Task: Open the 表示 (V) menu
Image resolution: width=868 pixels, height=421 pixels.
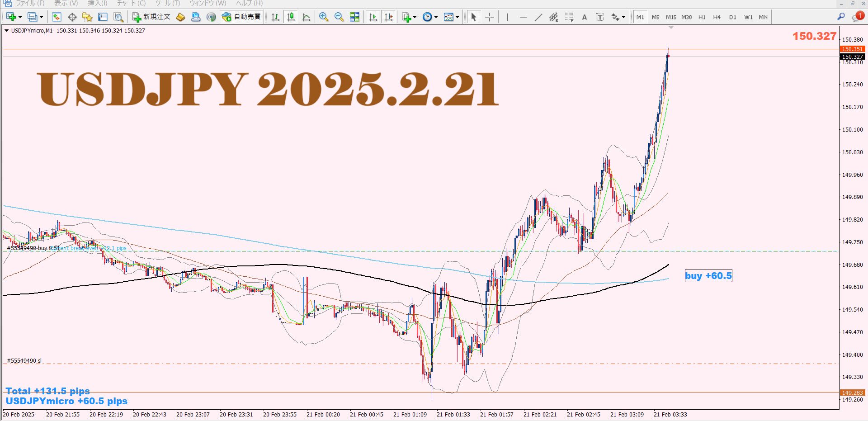Action: (x=66, y=3)
